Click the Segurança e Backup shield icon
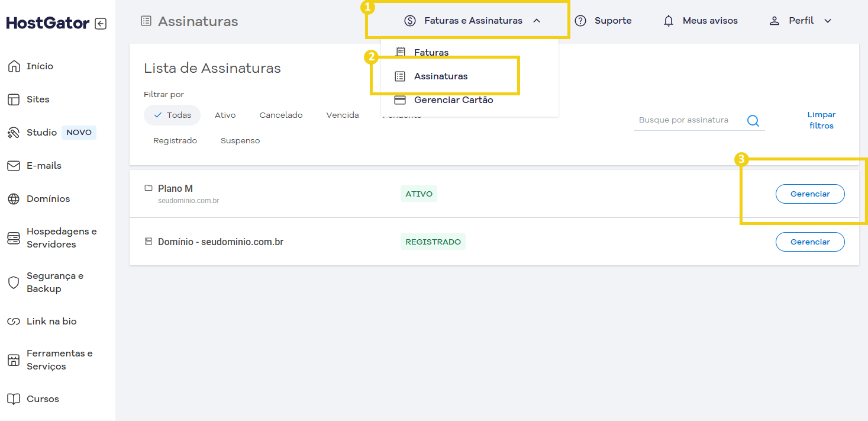This screenshot has width=868, height=421. tap(14, 282)
